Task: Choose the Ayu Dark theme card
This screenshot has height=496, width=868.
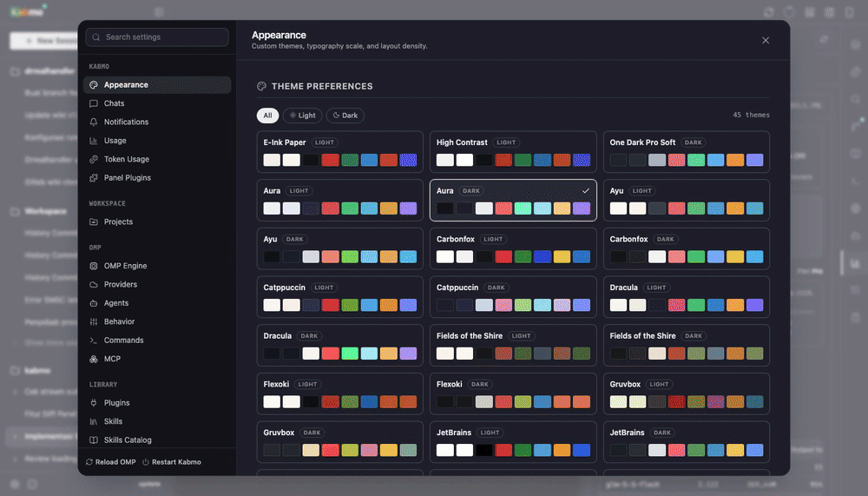Action: point(340,248)
